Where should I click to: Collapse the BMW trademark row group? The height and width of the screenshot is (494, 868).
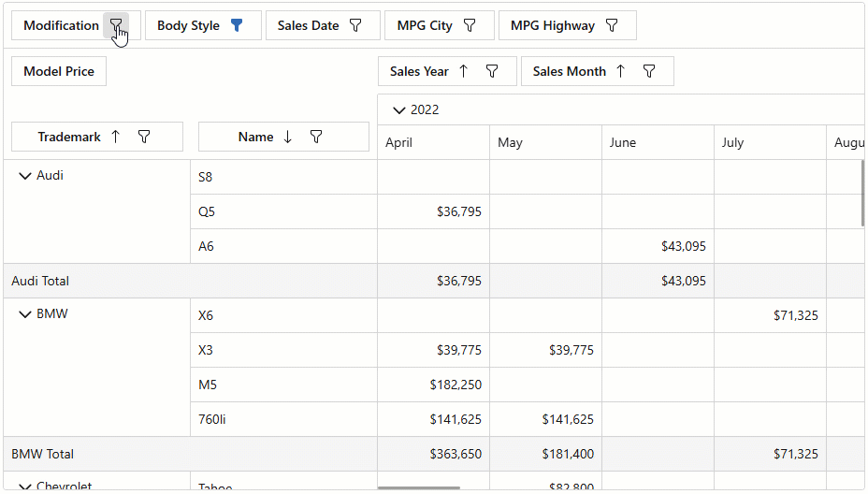pyautogui.click(x=25, y=314)
